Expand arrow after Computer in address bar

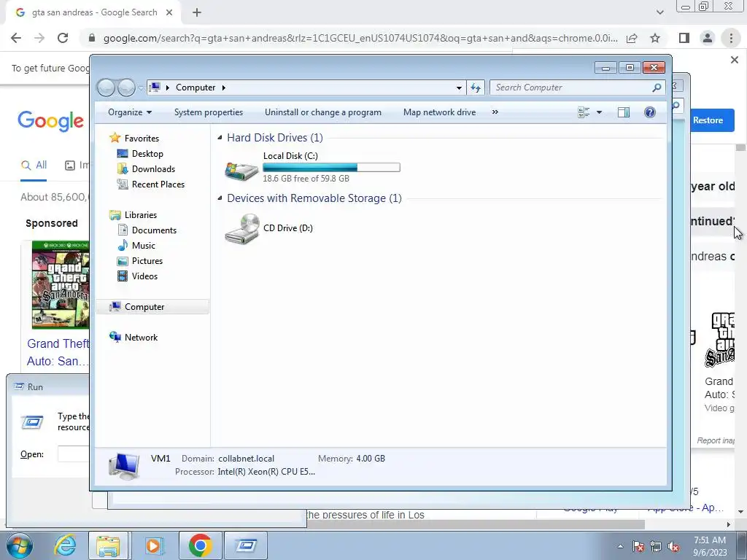tap(223, 87)
